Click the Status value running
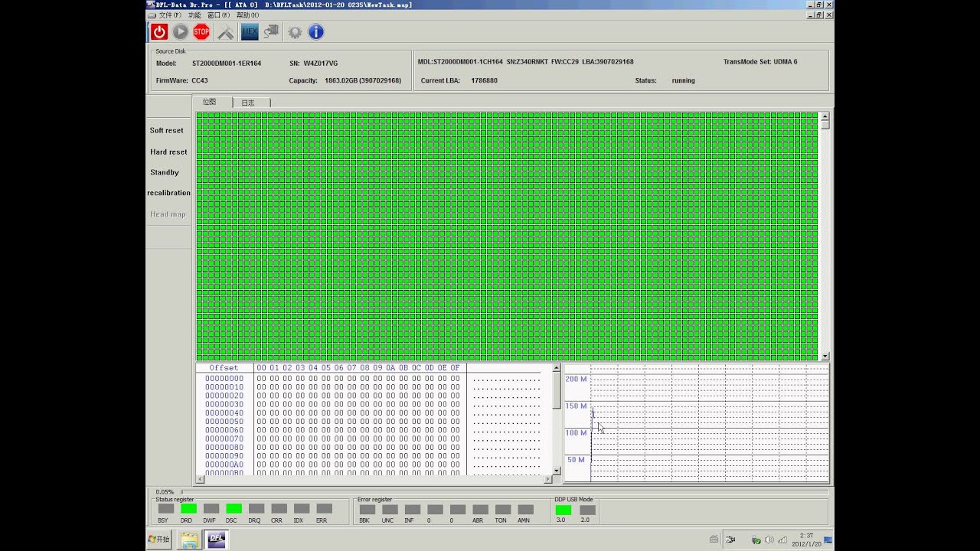Image resolution: width=980 pixels, height=551 pixels. point(683,80)
